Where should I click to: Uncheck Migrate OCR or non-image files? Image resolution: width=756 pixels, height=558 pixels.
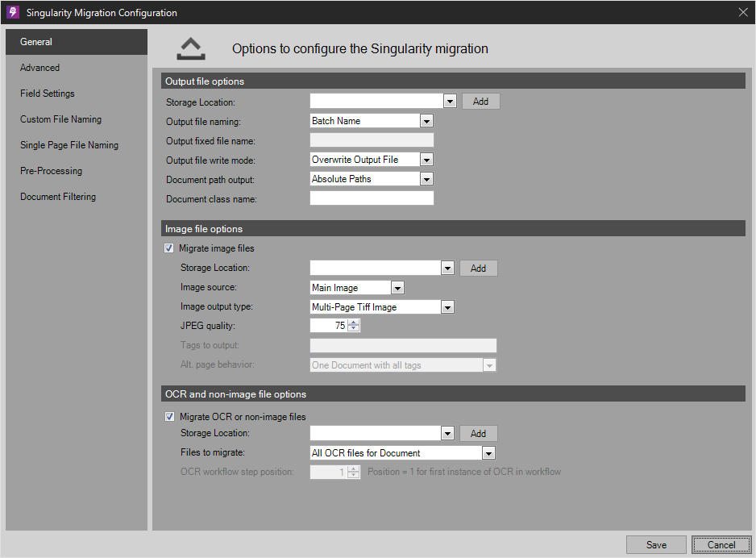click(x=170, y=417)
